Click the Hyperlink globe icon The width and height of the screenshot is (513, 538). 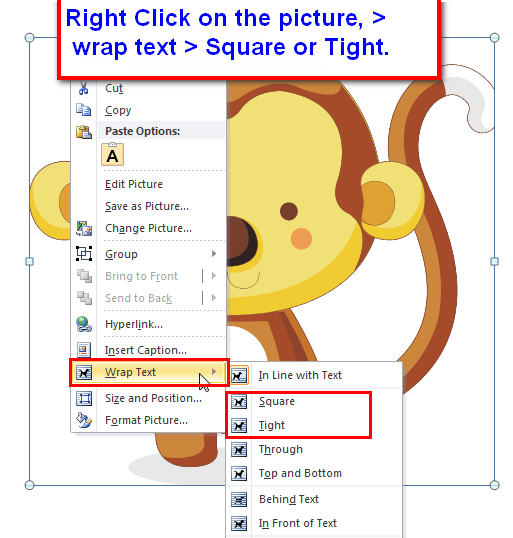coord(84,324)
